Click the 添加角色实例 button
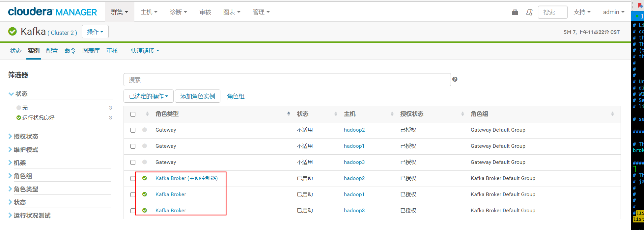 point(198,96)
